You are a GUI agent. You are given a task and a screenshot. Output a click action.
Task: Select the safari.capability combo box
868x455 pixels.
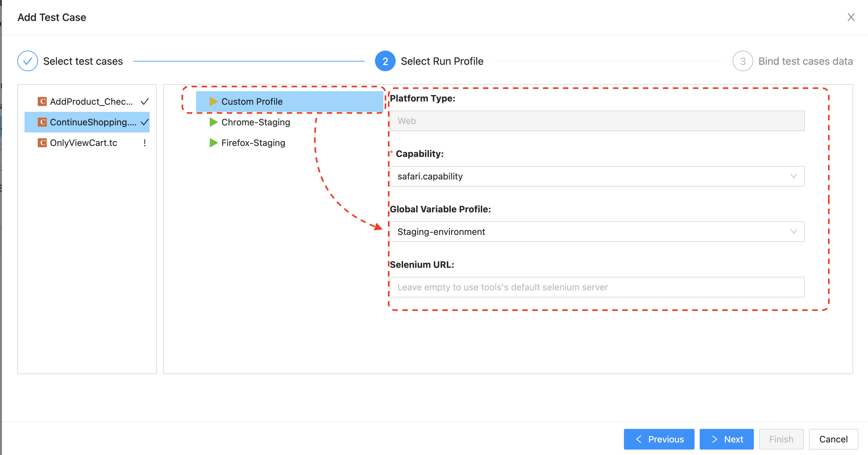point(597,176)
